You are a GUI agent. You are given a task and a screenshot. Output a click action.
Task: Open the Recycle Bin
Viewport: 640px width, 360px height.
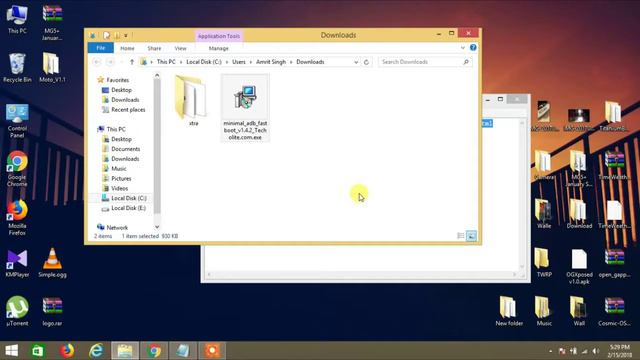tap(17, 68)
